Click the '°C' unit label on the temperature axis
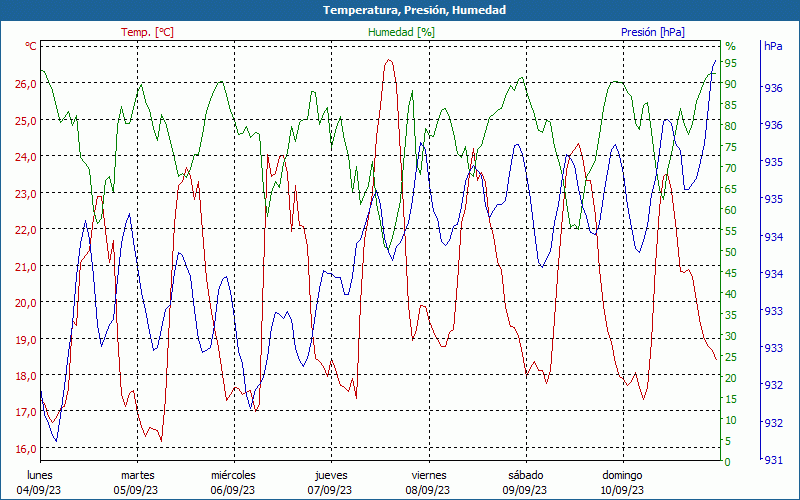 31,46
